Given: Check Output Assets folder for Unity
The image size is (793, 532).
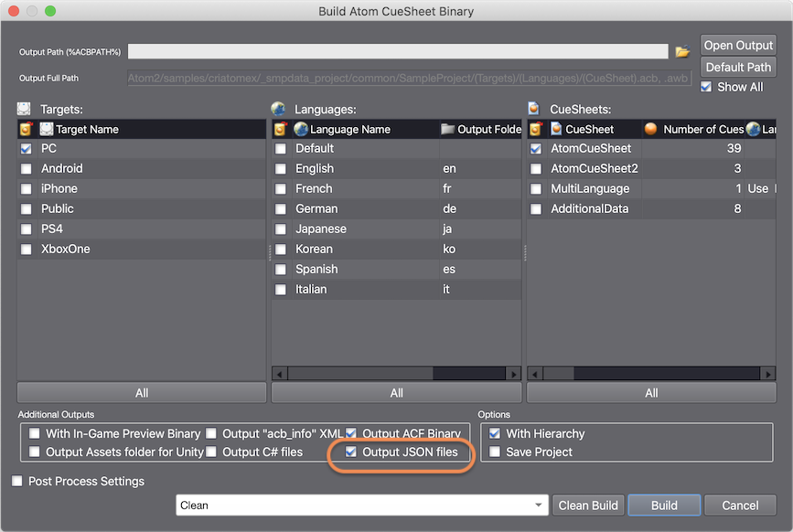Looking at the screenshot, I should point(35,452).
